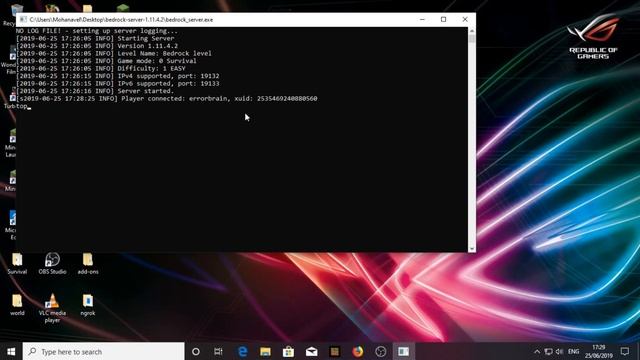Click the ENG input language indicator
This screenshot has height=360, width=640.
click(x=573, y=351)
